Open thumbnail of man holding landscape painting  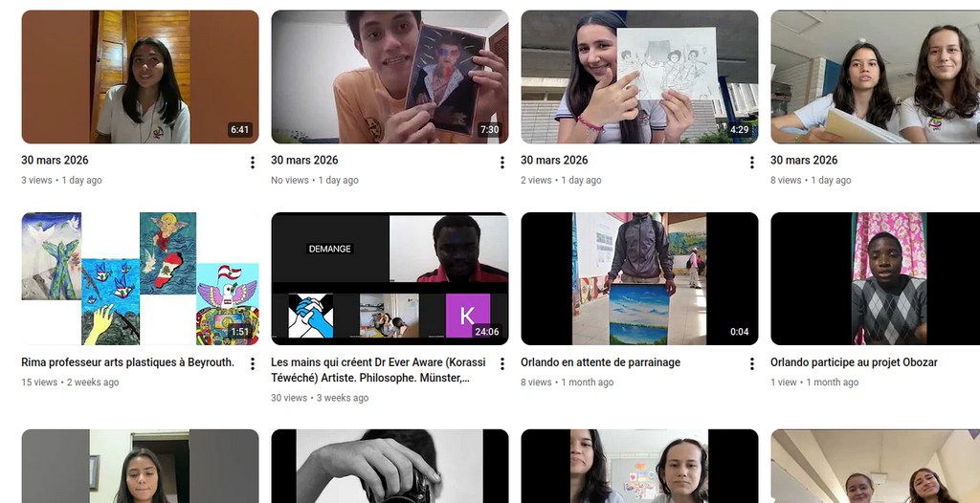coord(639,278)
